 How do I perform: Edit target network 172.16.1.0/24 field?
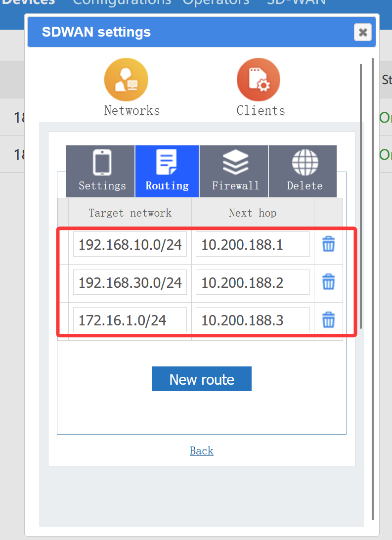pos(130,320)
